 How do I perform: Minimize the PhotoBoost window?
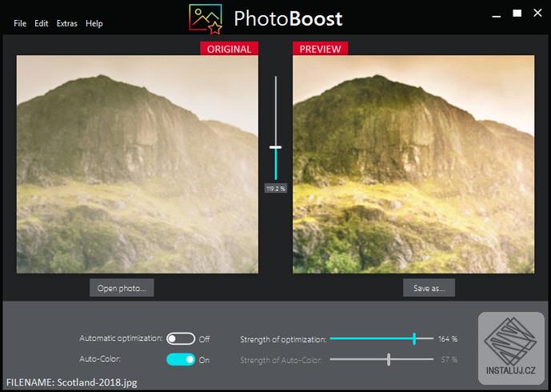tap(496, 16)
